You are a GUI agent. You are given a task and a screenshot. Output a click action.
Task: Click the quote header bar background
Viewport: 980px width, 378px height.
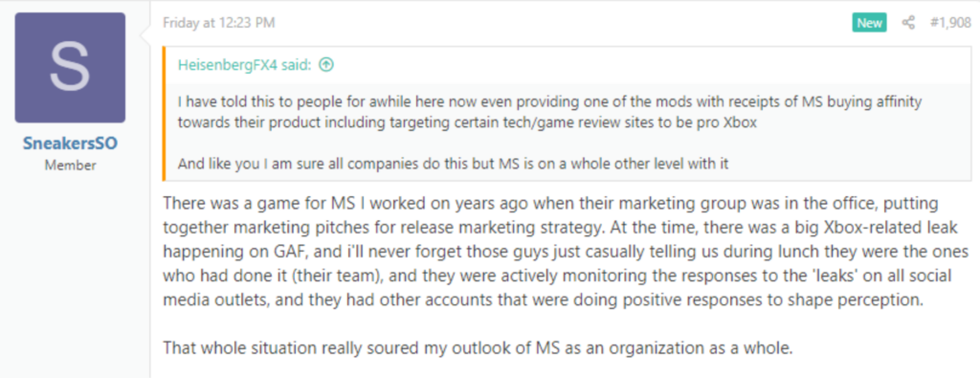(568, 65)
